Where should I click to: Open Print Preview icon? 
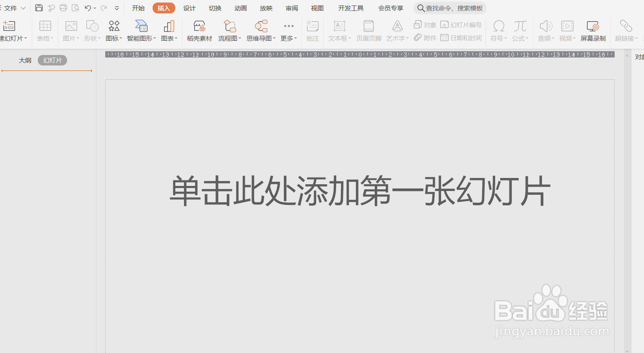pyautogui.click(x=75, y=8)
